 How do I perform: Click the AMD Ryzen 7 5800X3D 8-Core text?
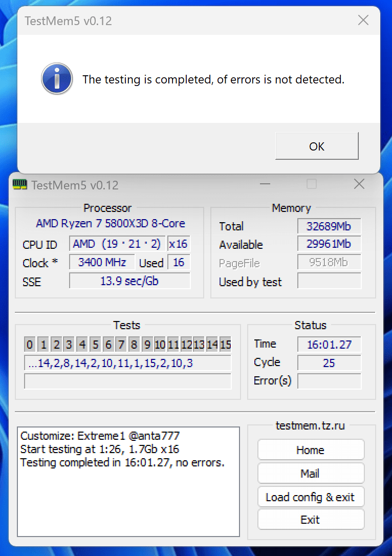[111, 223]
